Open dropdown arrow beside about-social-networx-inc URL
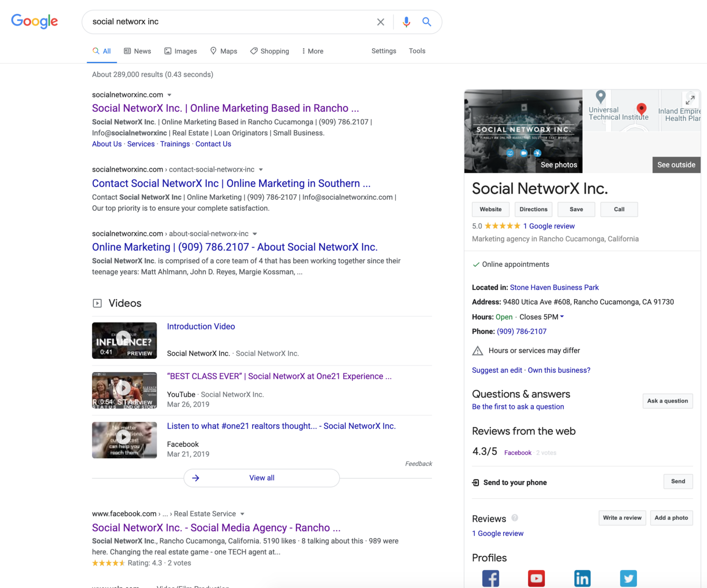This screenshot has width=707, height=588. [255, 234]
